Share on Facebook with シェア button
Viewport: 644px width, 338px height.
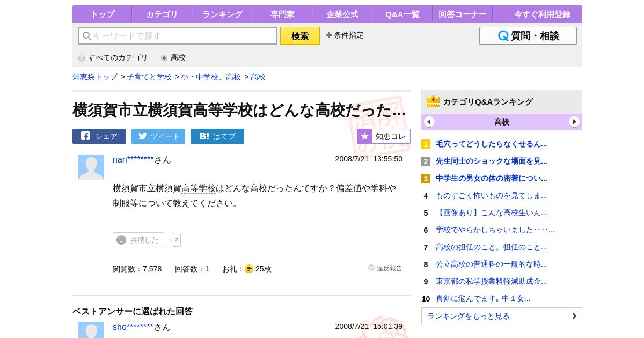click(99, 136)
